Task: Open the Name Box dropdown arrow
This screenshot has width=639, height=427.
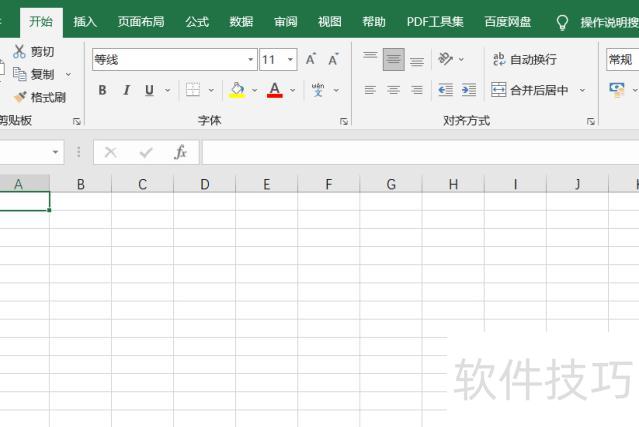Action: pyautogui.click(x=55, y=152)
